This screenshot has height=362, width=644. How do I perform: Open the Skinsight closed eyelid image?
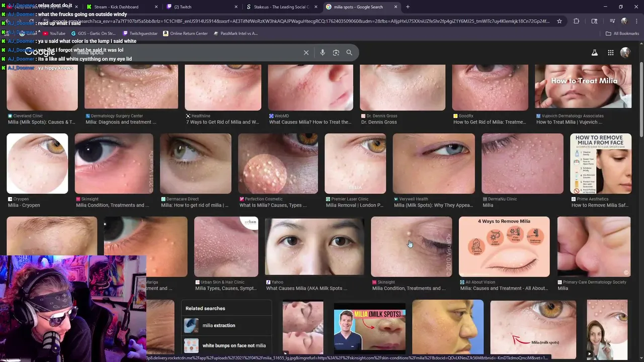click(x=412, y=246)
